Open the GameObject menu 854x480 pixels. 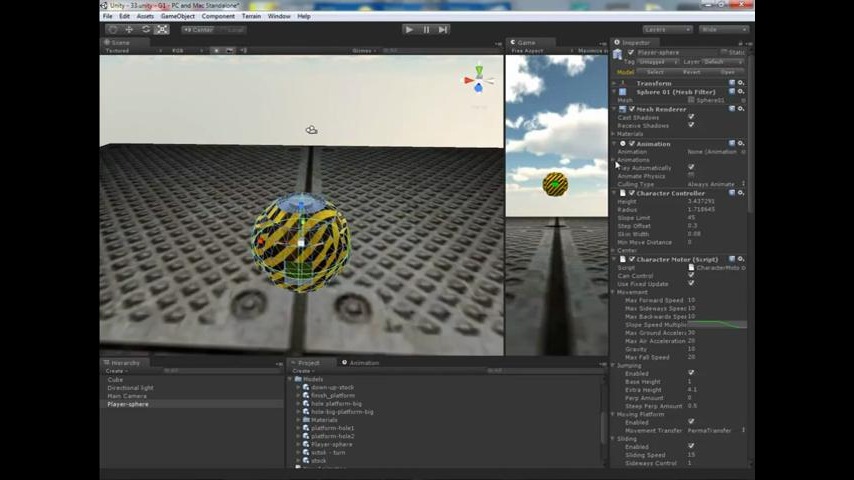tap(178, 16)
